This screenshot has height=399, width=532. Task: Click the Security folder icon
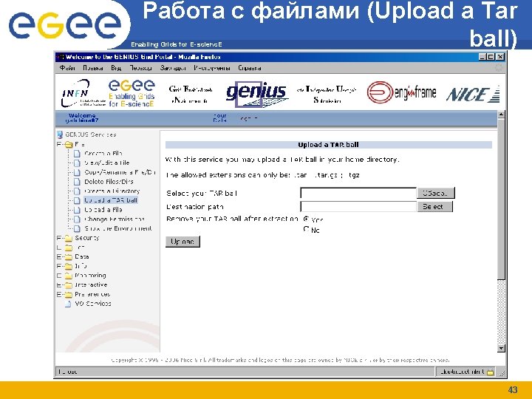click(69, 238)
